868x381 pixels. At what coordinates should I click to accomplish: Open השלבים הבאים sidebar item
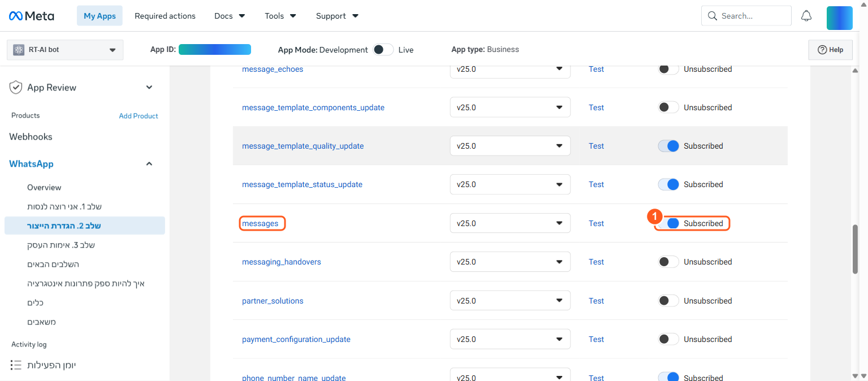[53, 264]
